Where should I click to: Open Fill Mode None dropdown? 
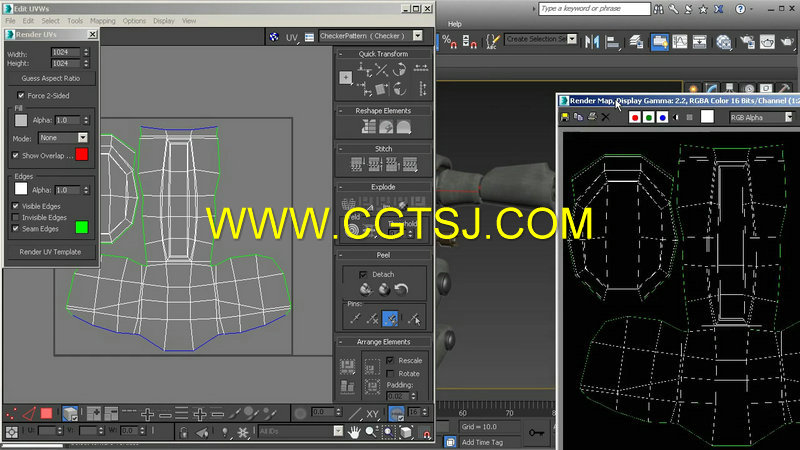pyautogui.click(x=83, y=138)
